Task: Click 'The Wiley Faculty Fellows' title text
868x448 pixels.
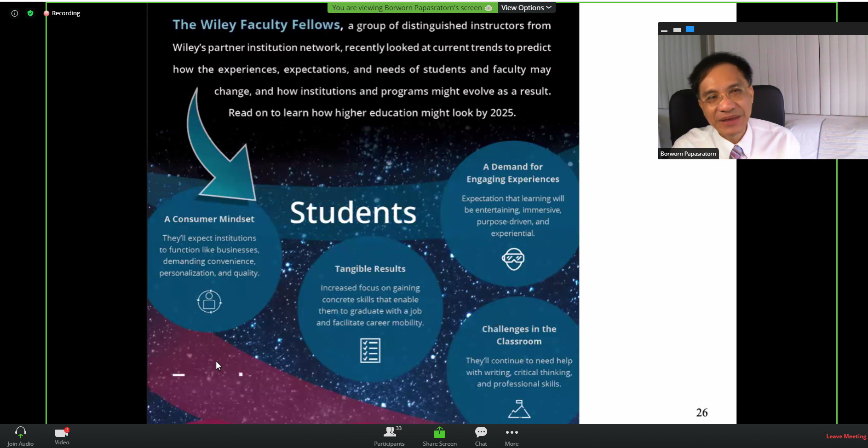Action: coord(258,25)
